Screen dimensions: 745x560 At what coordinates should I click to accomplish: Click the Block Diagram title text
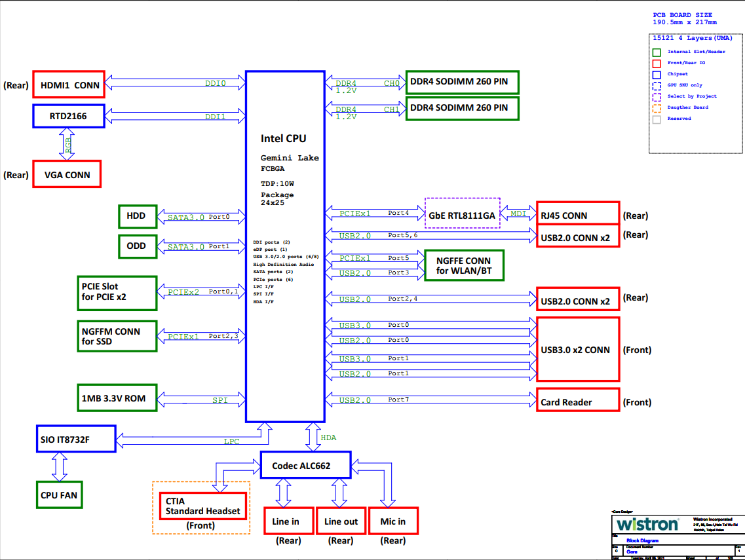(642, 540)
